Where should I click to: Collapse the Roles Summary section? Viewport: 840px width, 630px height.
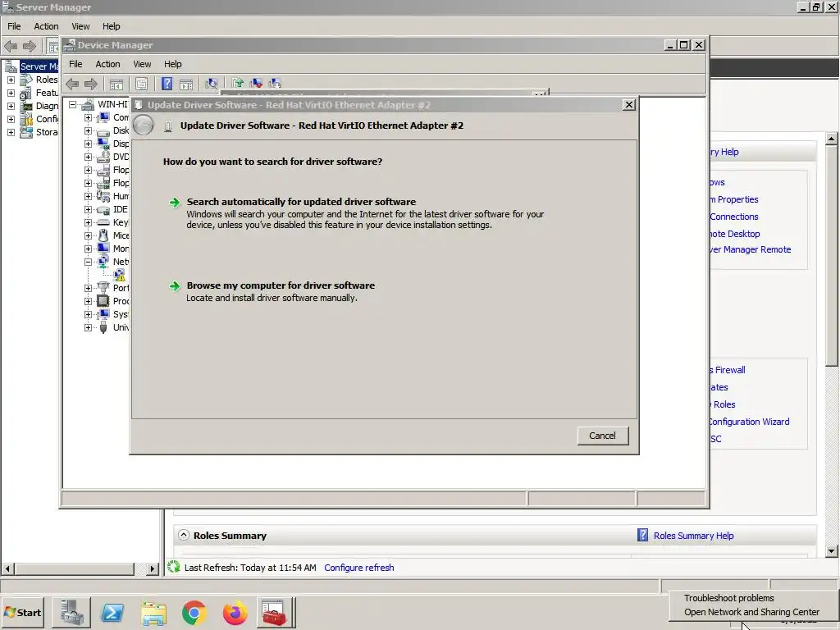(184, 535)
